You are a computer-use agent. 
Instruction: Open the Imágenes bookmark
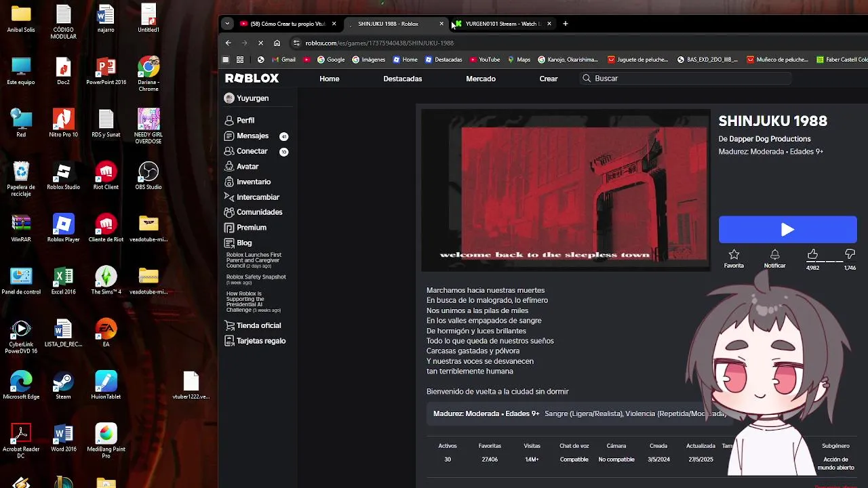click(x=368, y=60)
